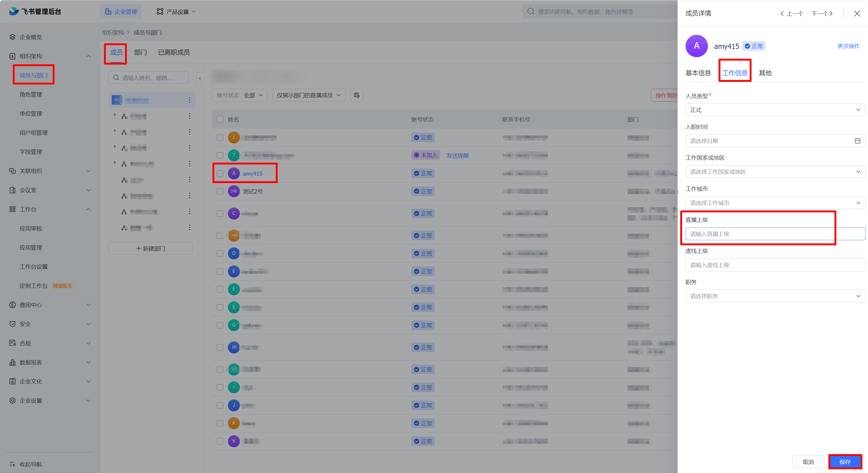This screenshot has width=868, height=473.
Task: Open the more options dots beside root department
Action: [x=190, y=100]
